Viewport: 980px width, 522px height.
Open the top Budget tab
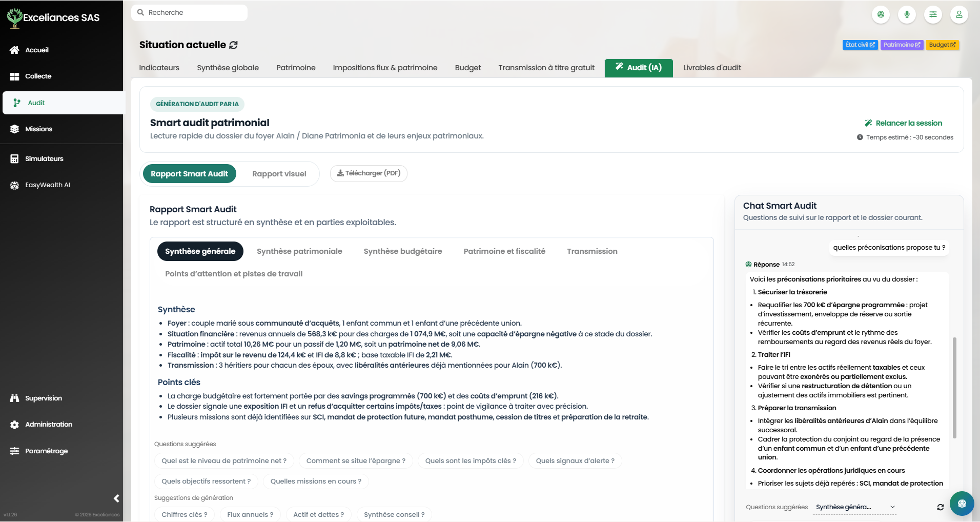pos(468,68)
